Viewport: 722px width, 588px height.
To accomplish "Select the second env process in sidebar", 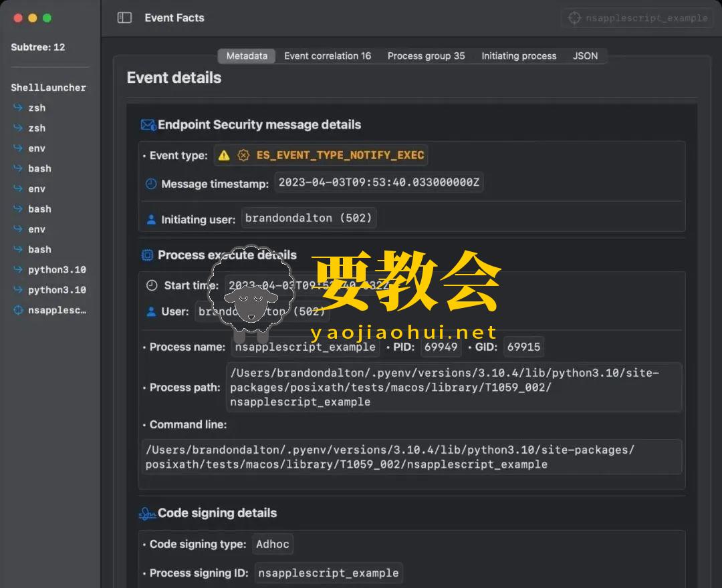I will (x=37, y=188).
